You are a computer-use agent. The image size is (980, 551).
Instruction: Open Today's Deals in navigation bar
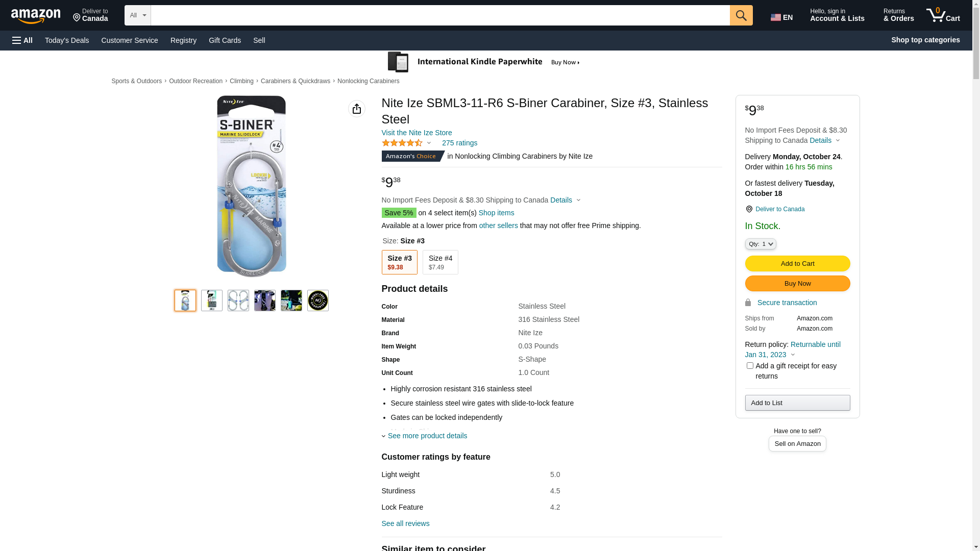click(x=67, y=40)
